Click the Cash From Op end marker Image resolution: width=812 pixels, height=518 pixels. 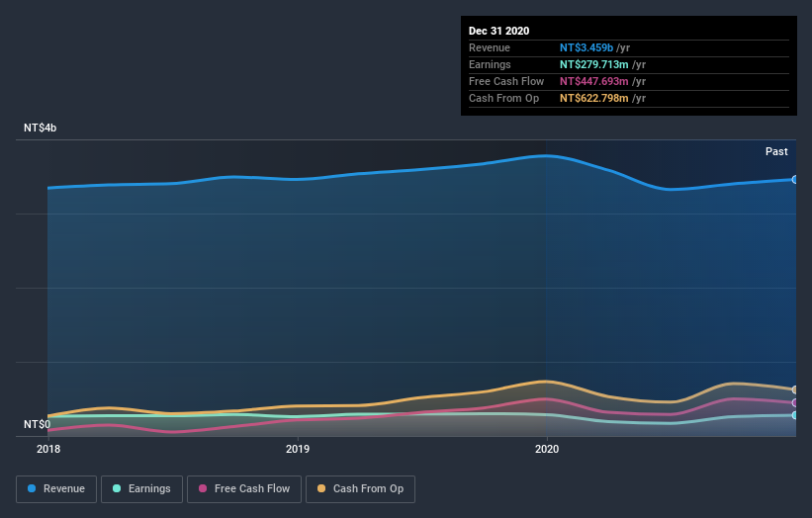click(795, 389)
